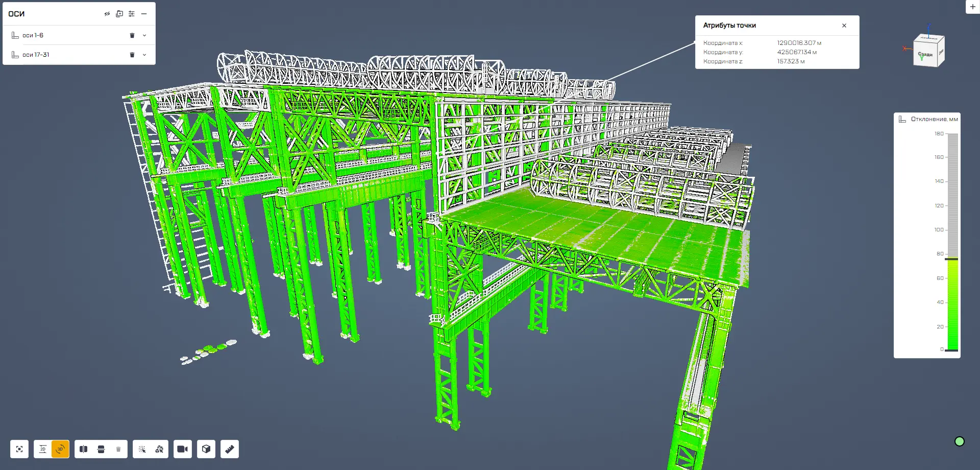Delete the 'оси 1-6' item

point(132,35)
